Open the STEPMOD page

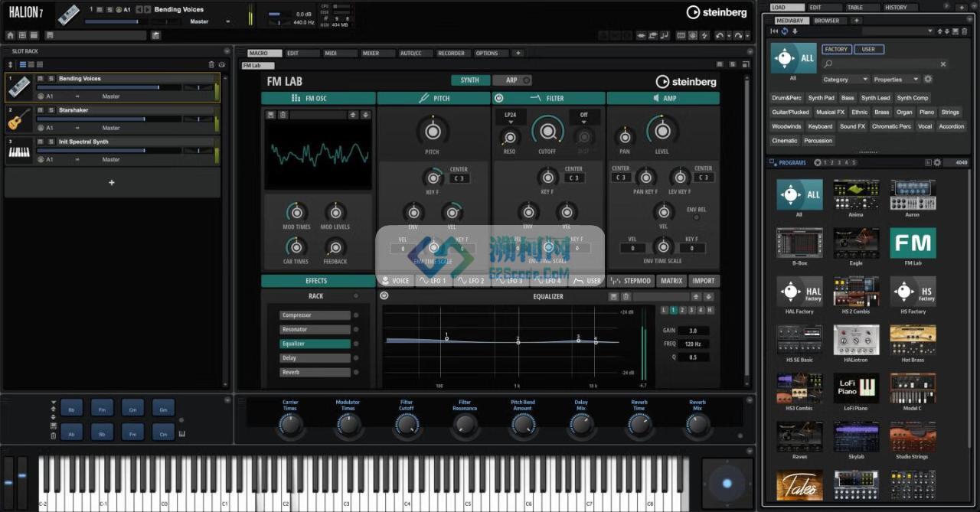(x=632, y=281)
